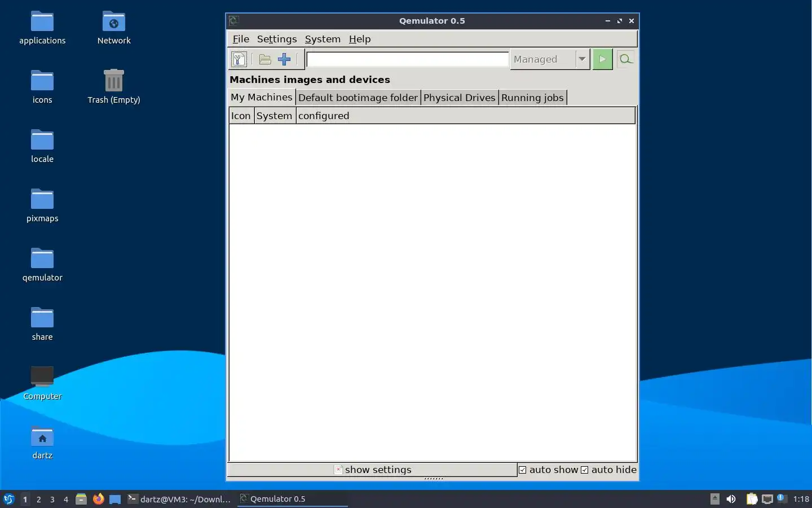This screenshot has height=508, width=812.
Task: Switch to the My Machines tab
Action: point(262,97)
